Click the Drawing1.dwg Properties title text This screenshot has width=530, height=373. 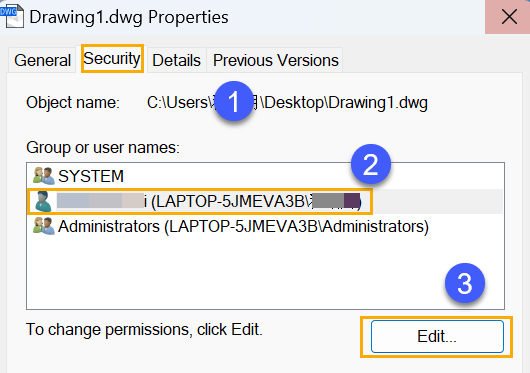[x=129, y=17]
